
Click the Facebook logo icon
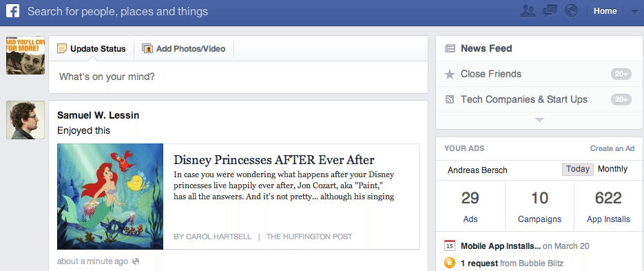coord(12,11)
